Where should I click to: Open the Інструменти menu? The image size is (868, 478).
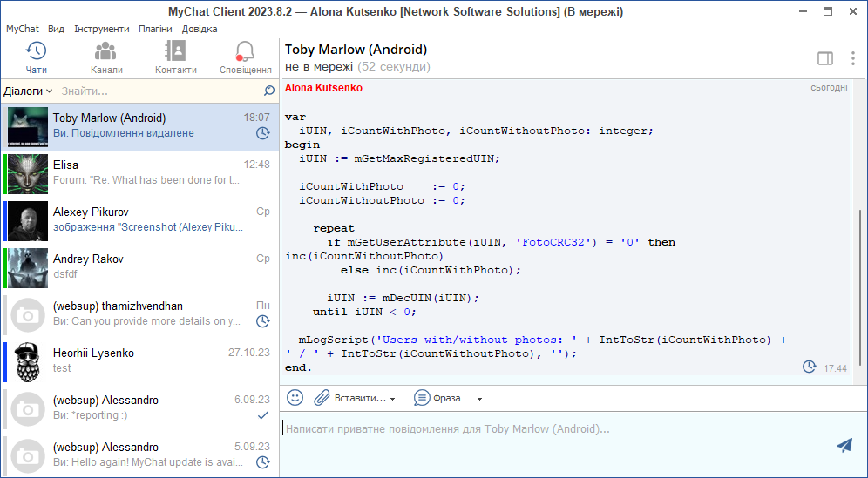[101, 29]
